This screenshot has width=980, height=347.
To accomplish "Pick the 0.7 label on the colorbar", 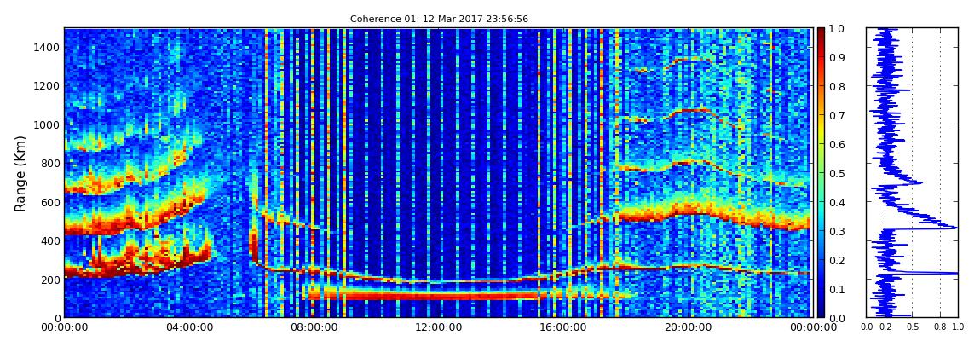I will 837,116.
